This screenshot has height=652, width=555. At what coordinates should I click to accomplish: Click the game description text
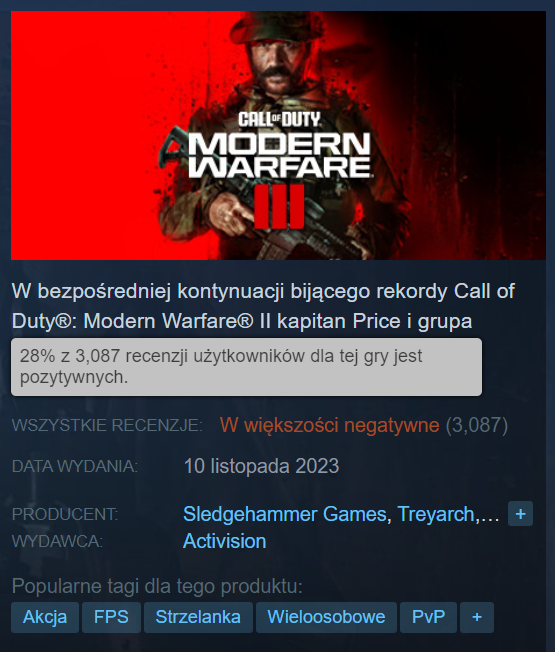click(x=263, y=306)
